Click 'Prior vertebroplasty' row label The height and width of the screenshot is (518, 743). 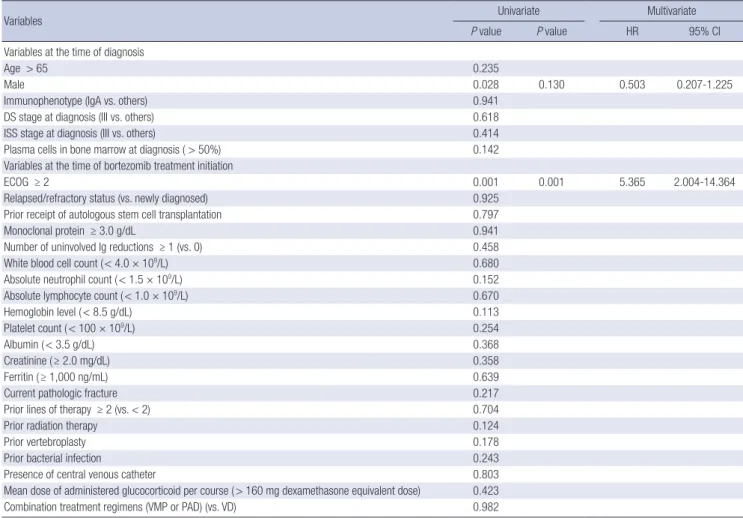click(45, 442)
